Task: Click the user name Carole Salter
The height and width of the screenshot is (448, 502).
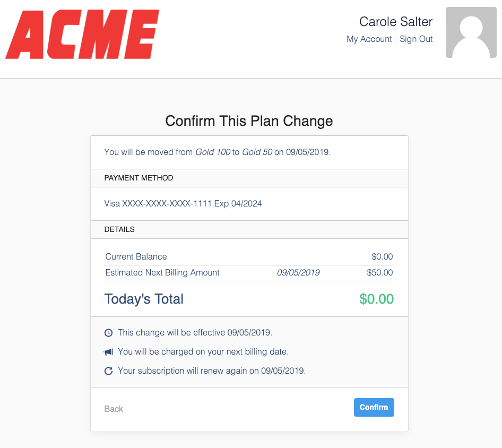Action: click(x=395, y=22)
